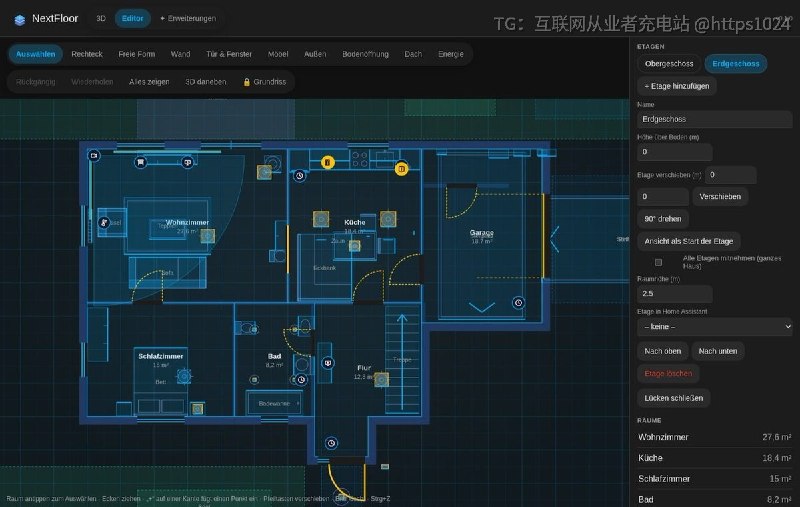Select the Küche row in the Räume list

click(715, 458)
